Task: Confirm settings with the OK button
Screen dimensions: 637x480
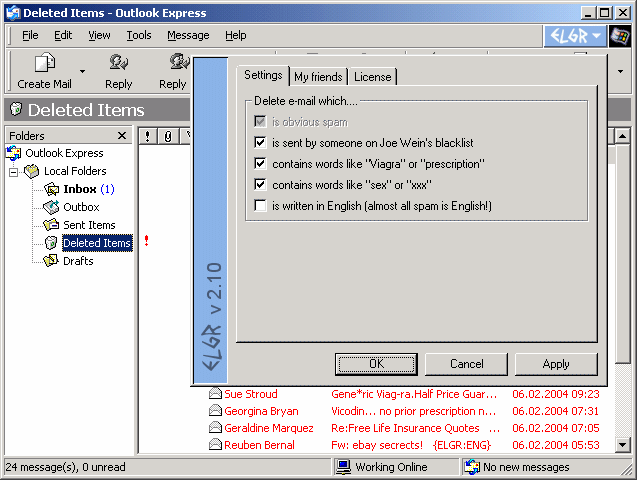Action: [x=376, y=364]
